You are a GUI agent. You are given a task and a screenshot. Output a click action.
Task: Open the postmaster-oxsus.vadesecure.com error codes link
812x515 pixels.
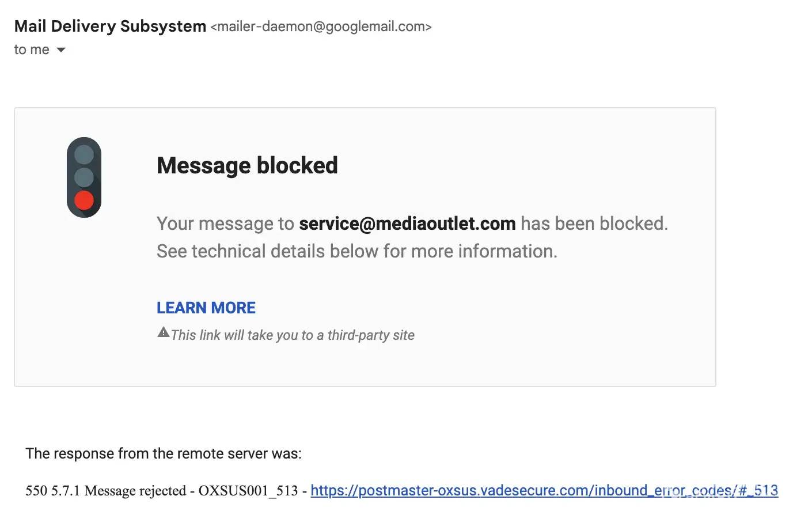[x=544, y=490]
